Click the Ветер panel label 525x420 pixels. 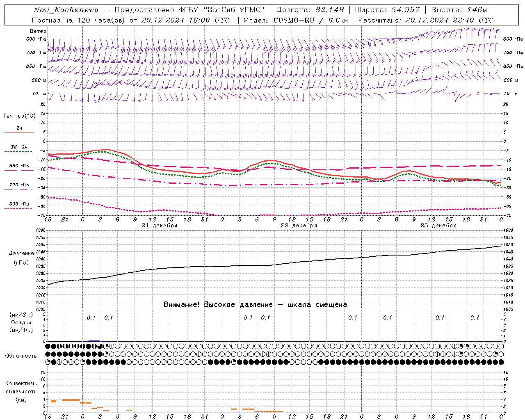[38, 31]
